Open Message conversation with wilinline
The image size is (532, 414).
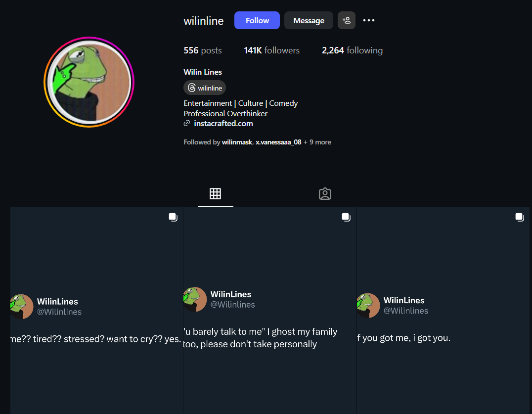pyautogui.click(x=309, y=20)
